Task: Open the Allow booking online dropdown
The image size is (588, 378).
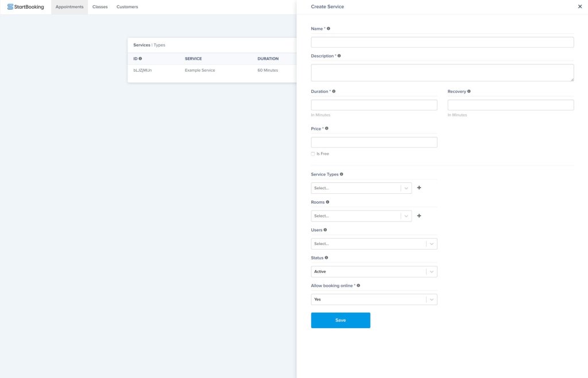Action: pos(374,299)
